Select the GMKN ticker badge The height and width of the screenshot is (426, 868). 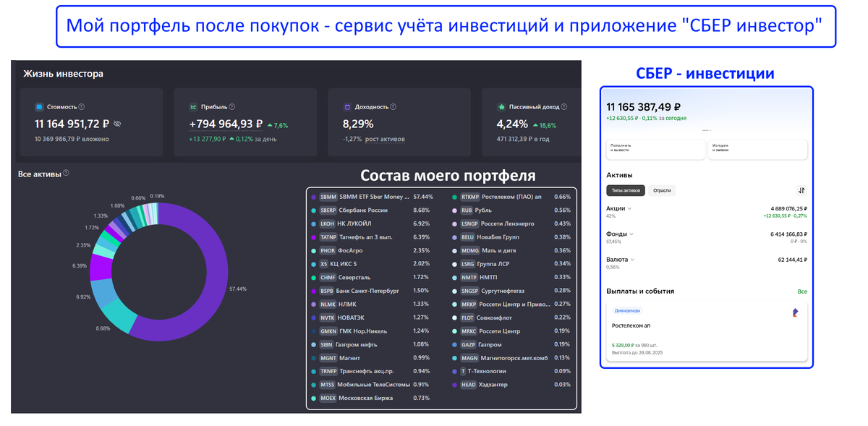click(328, 331)
